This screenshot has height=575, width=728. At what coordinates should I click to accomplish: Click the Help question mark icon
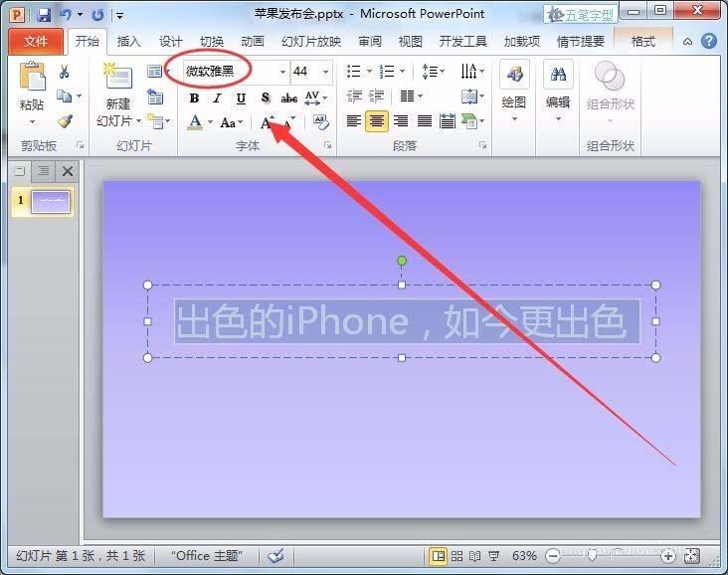point(708,41)
